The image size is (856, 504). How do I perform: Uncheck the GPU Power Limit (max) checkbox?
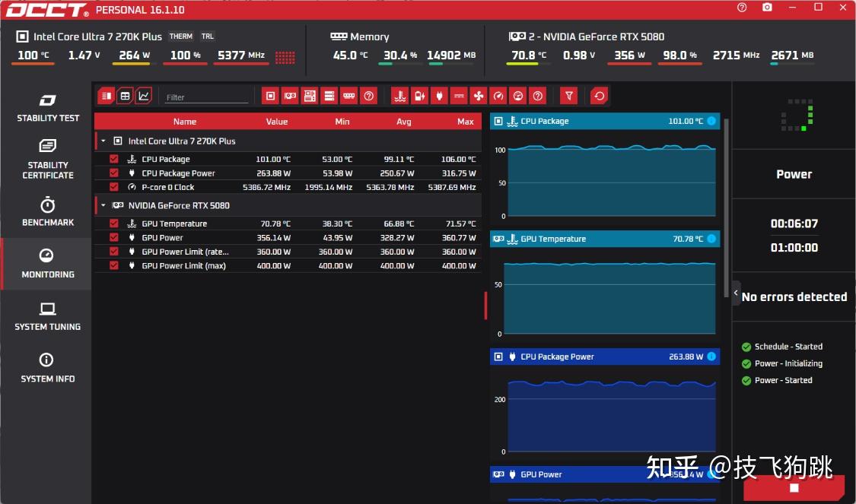point(113,265)
